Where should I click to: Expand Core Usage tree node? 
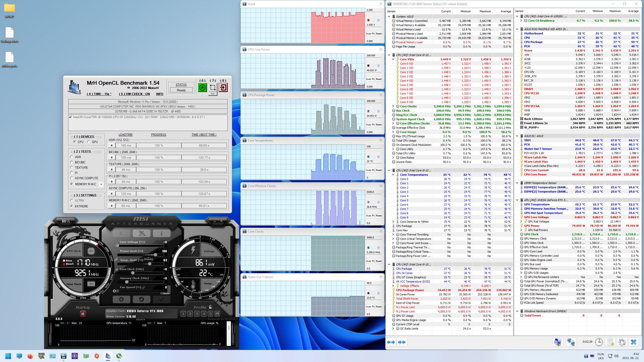point(393,132)
